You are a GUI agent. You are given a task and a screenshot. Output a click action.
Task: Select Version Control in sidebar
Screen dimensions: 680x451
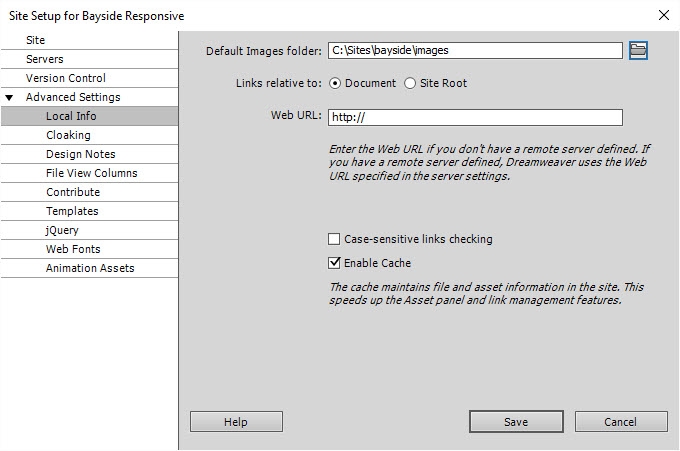click(66, 78)
